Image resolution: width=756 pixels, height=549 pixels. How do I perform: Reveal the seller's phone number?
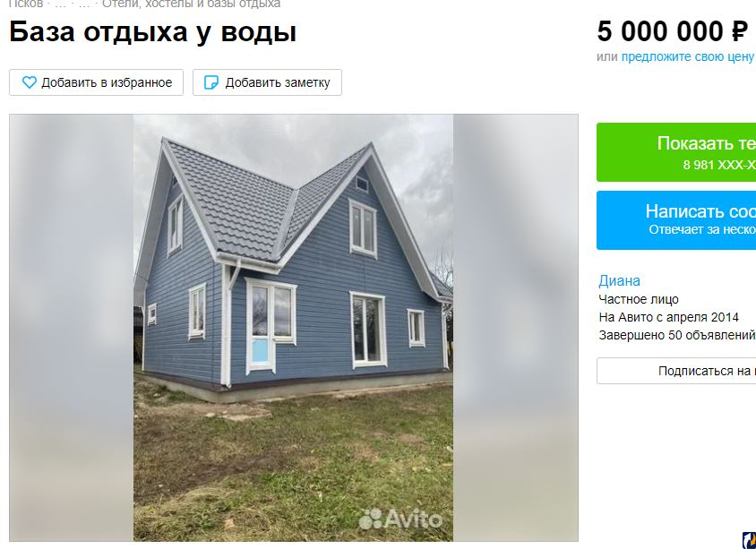(676, 152)
